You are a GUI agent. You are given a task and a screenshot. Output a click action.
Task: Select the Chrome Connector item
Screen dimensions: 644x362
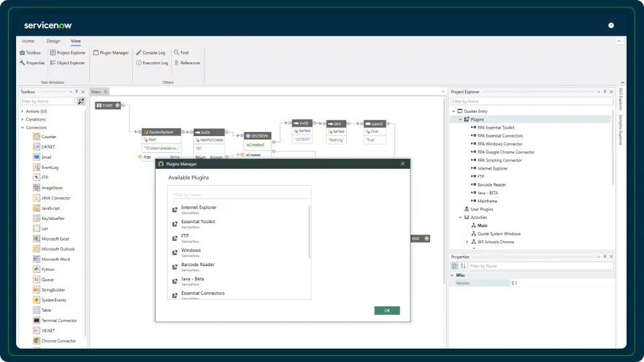(54, 341)
